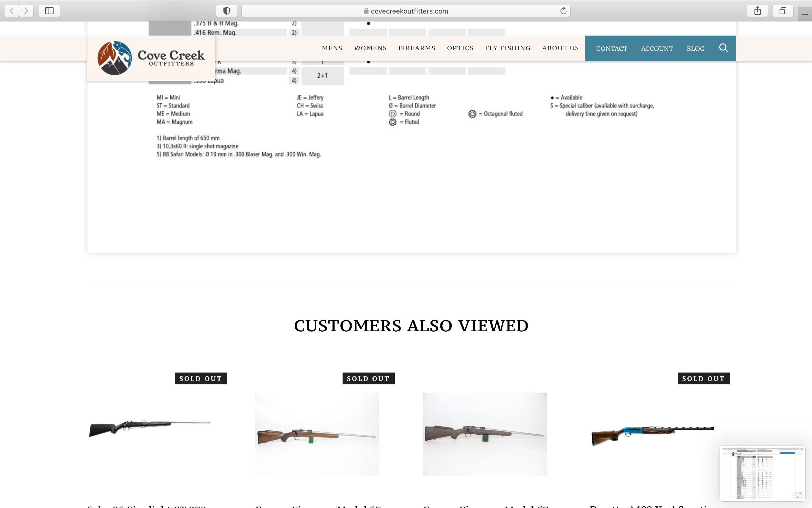View the black synthetic stock rifle product image

coord(149,428)
